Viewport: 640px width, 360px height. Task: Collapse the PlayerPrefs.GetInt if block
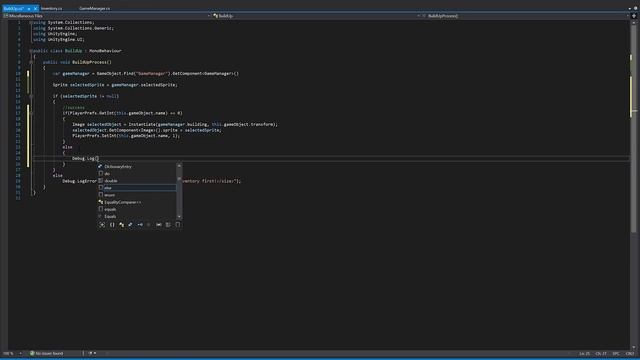[31, 113]
